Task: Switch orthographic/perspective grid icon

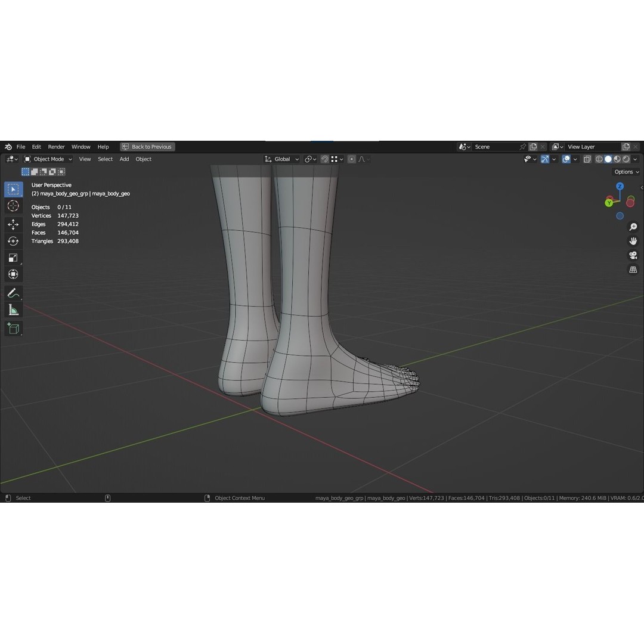Action: click(633, 270)
